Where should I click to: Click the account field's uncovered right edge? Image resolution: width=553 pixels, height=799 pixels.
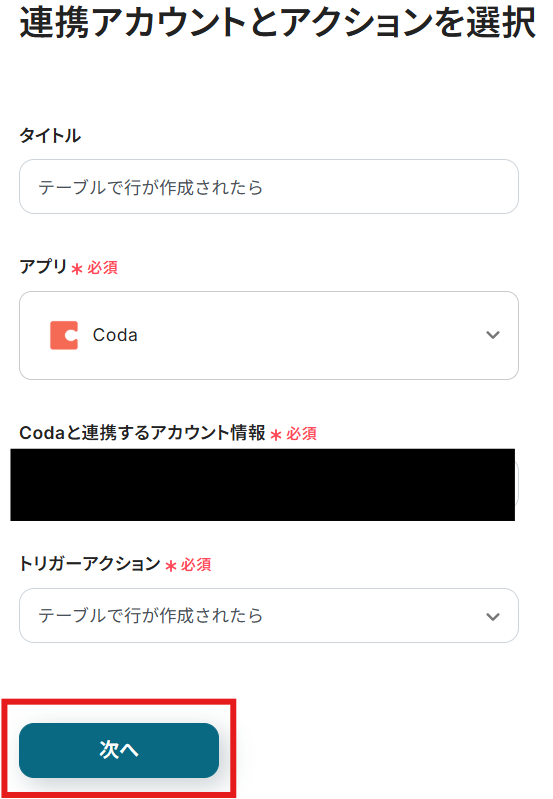pyautogui.click(x=517, y=485)
